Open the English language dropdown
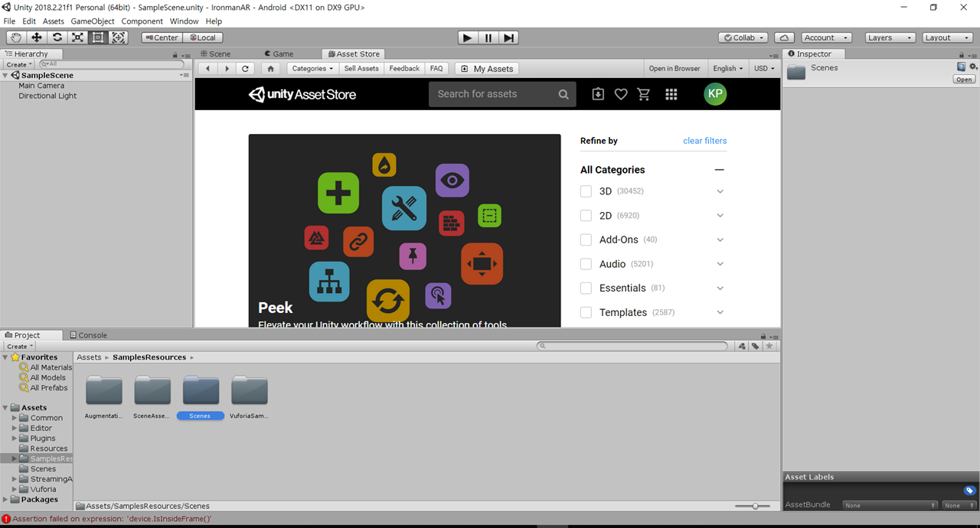 click(727, 69)
